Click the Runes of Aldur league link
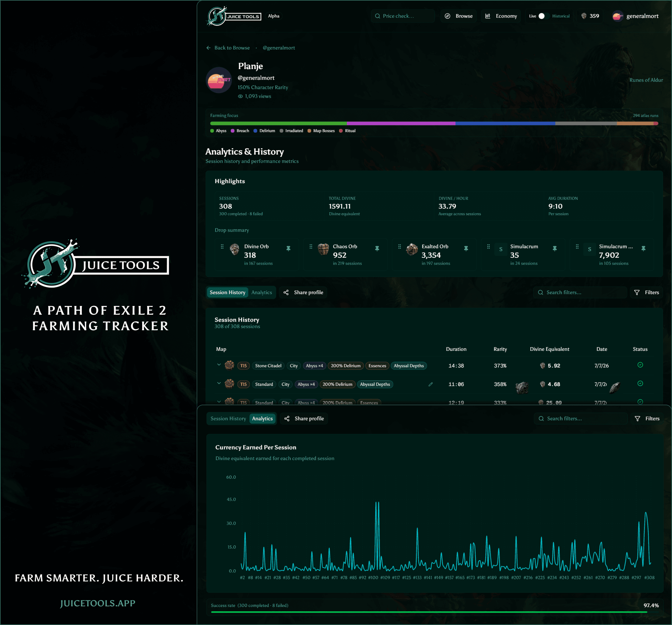Image resolution: width=672 pixels, height=625 pixels. pos(646,80)
